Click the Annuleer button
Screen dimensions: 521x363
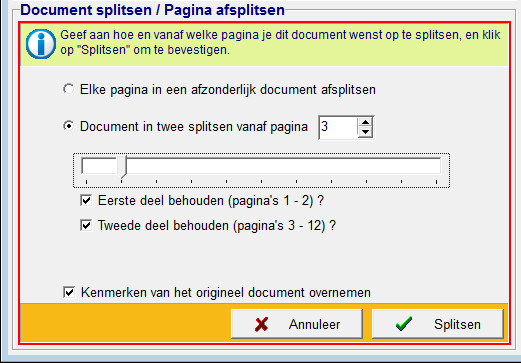(x=297, y=324)
